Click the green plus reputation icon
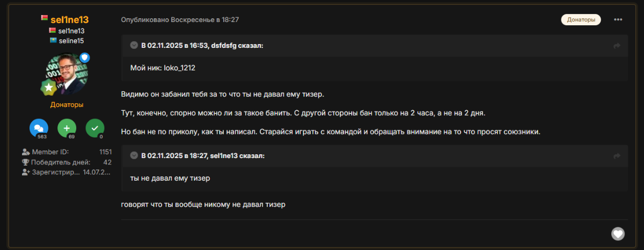The width and height of the screenshot is (644, 250). coord(67,128)
